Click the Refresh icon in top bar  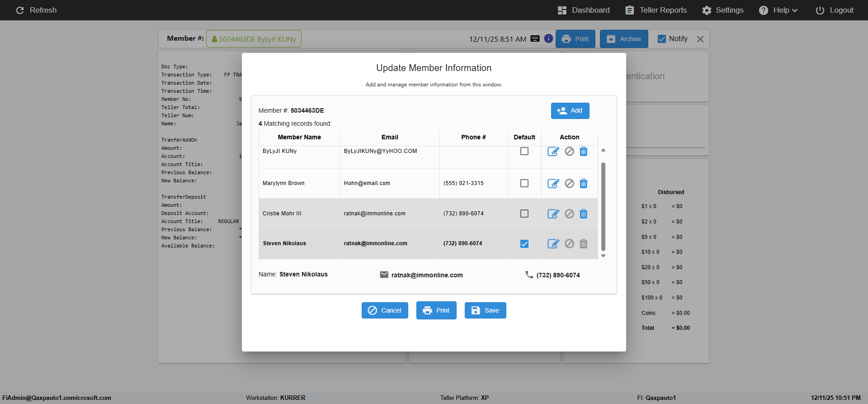20,10
